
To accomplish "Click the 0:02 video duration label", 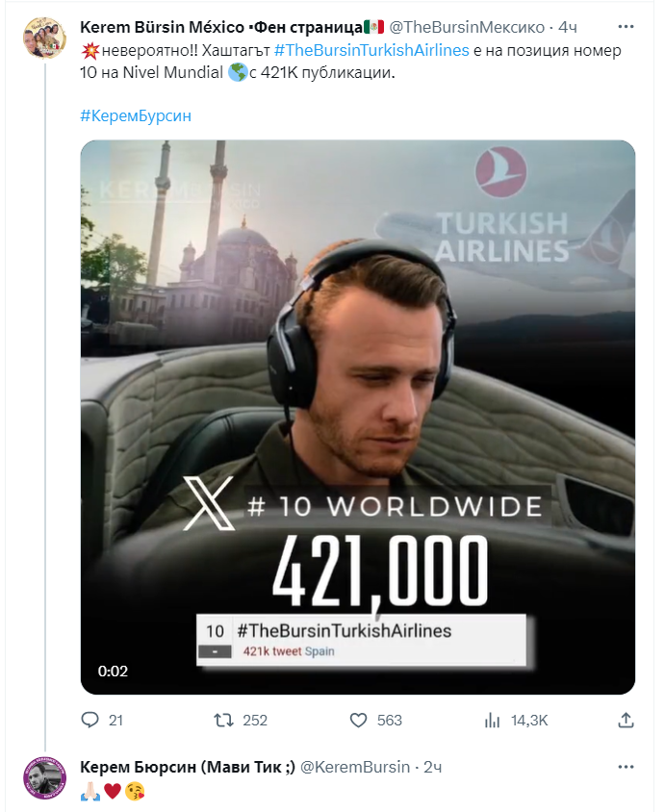I will (112, 671).
